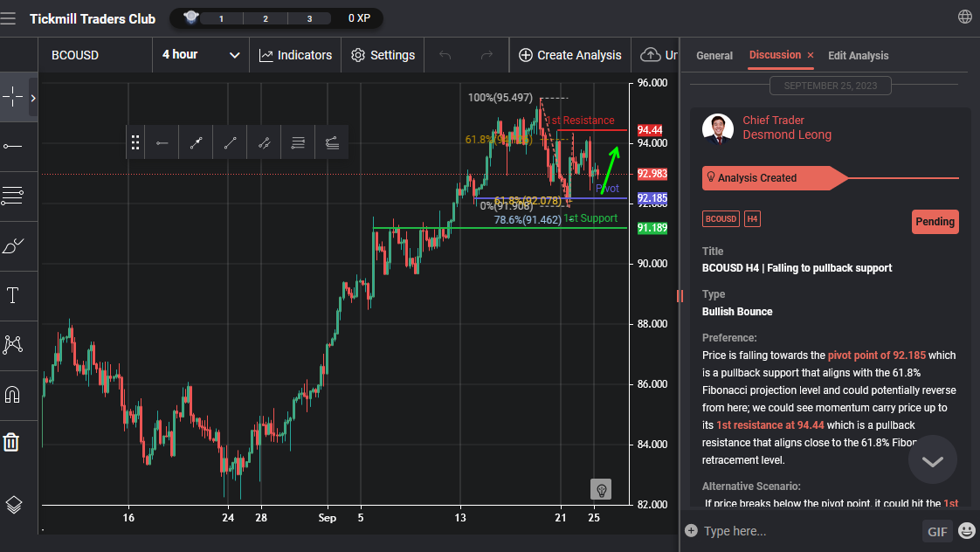
Task: Select the brush drawing tool
Action: tap(12, 245)
